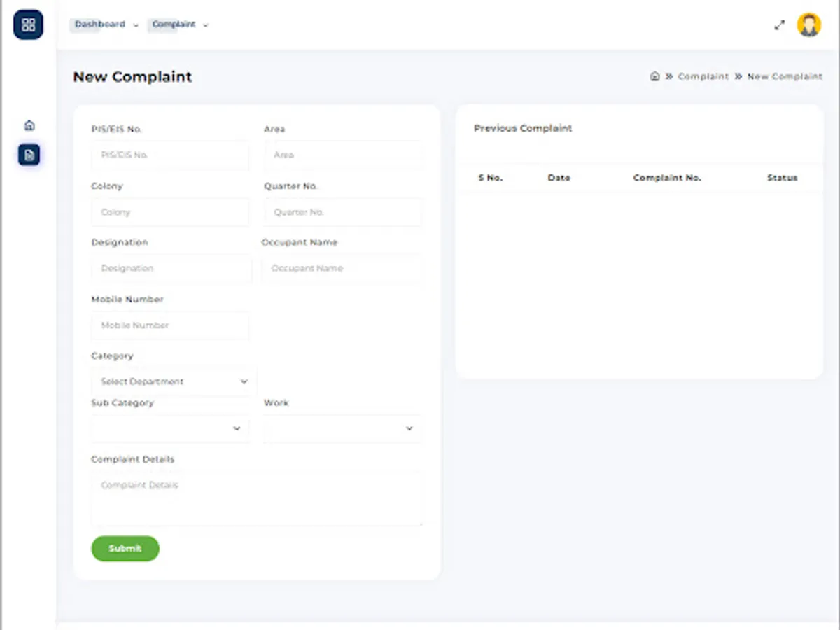Screen dimensions: 840x630
Task: Click the home icon in the breadcrumb
Action: pos(654,76)
